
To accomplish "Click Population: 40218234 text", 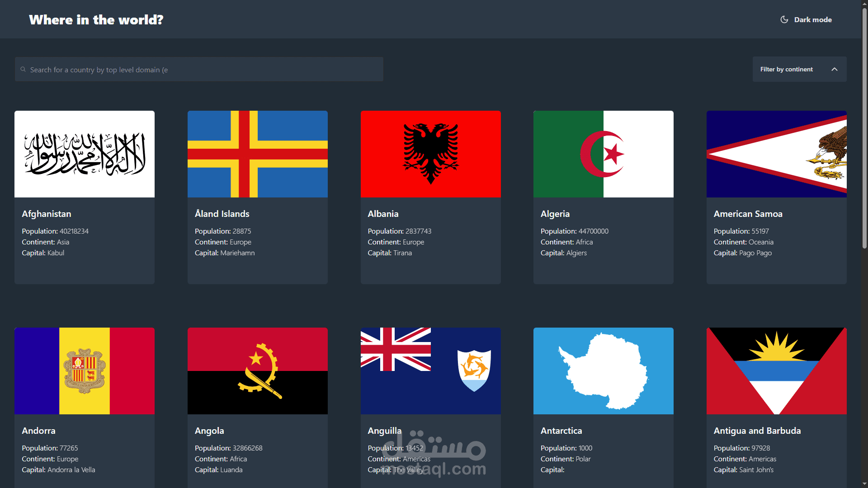I will (55, 231).
